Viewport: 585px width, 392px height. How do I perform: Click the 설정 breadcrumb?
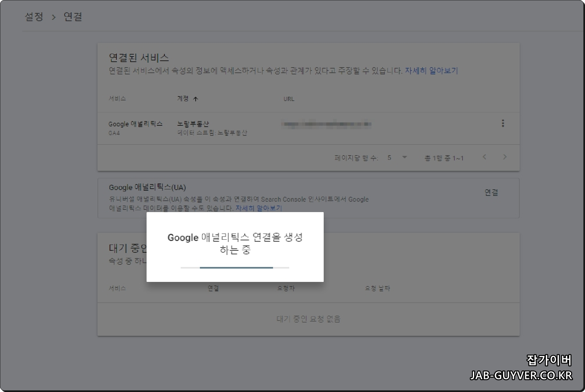[34, 17]
